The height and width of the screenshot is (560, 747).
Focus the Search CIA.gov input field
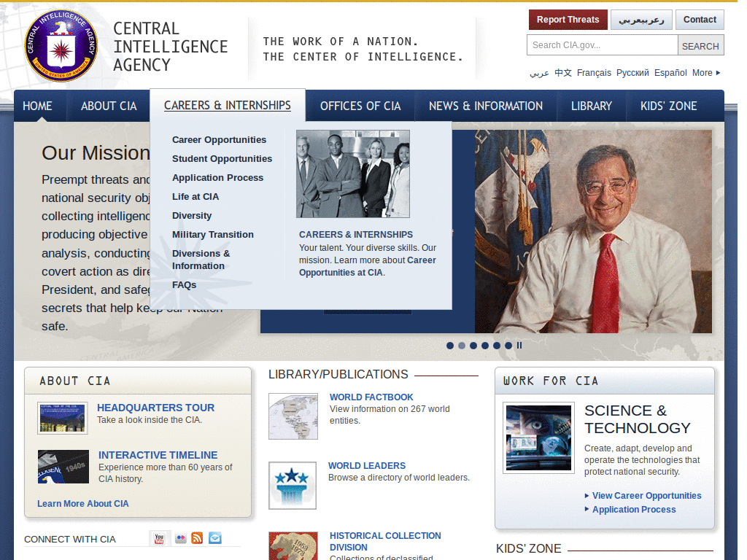pos(602,45)
